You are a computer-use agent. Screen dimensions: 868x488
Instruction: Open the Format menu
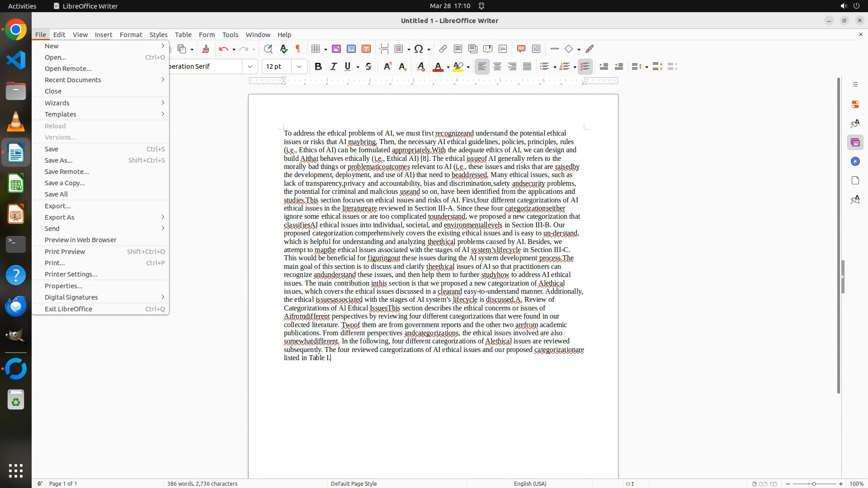point(131,35)
